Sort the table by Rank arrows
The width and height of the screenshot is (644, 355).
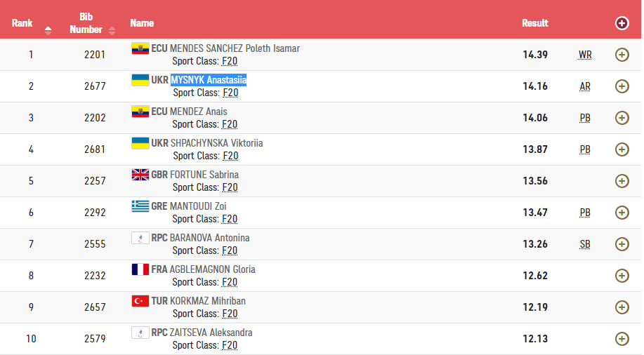click(x=48, y=29)
